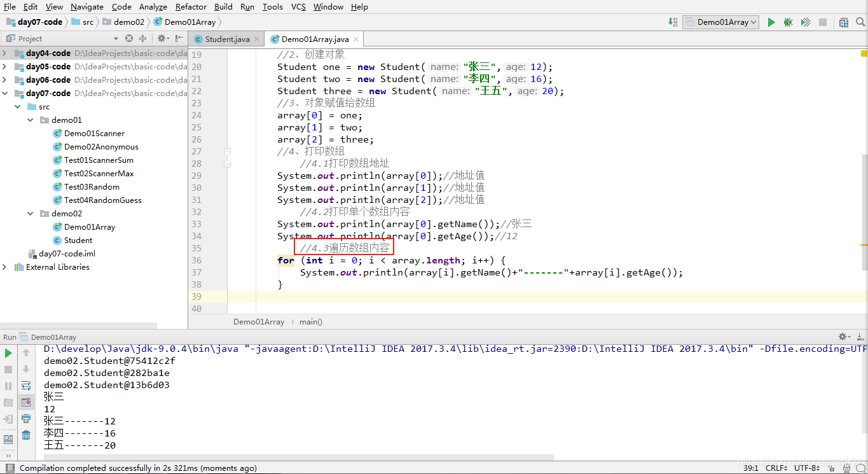
Task: Close the Demo01Array.java tab
Action: point(355,39)
